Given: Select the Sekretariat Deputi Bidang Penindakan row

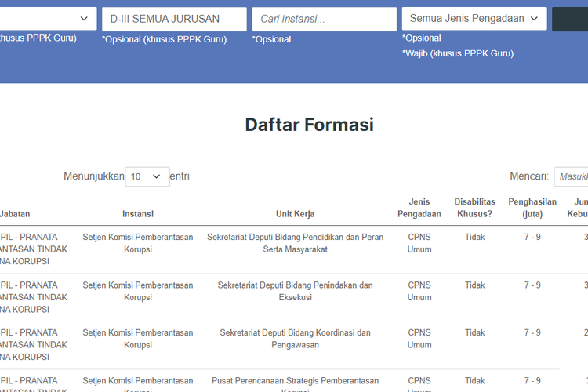Looking at the screenshot, I should tap(295, 291).
